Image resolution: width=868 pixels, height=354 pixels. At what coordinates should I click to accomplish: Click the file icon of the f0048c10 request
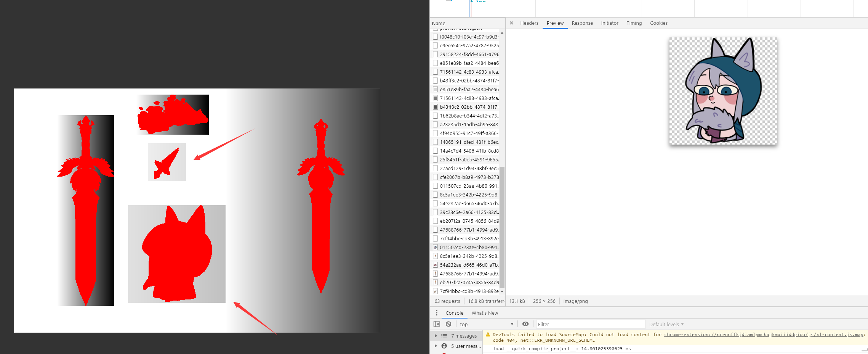pyautogui.click(x=435, y=37)
